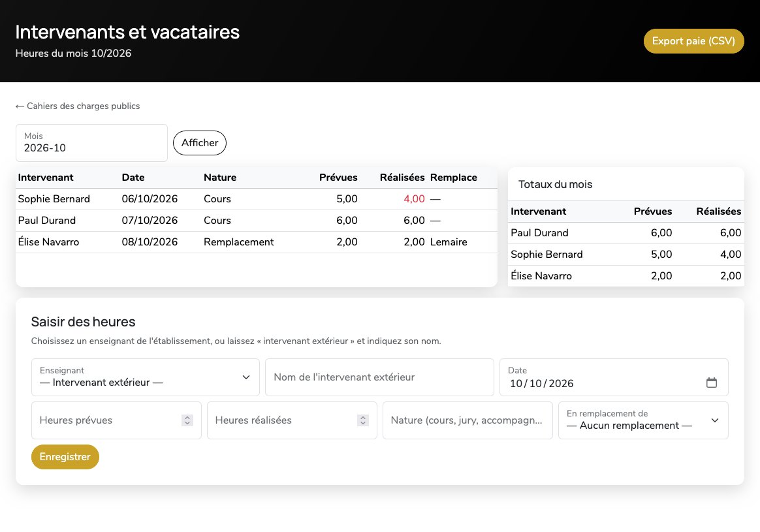
Task: Open the Cahiers des charges publics link
Action: (x=78, y=106)
